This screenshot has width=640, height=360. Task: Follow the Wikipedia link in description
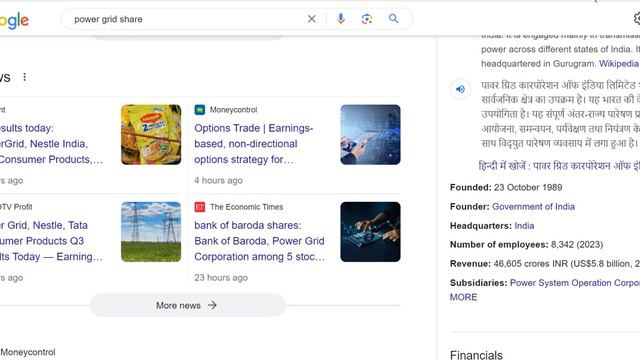coord(618,64)
